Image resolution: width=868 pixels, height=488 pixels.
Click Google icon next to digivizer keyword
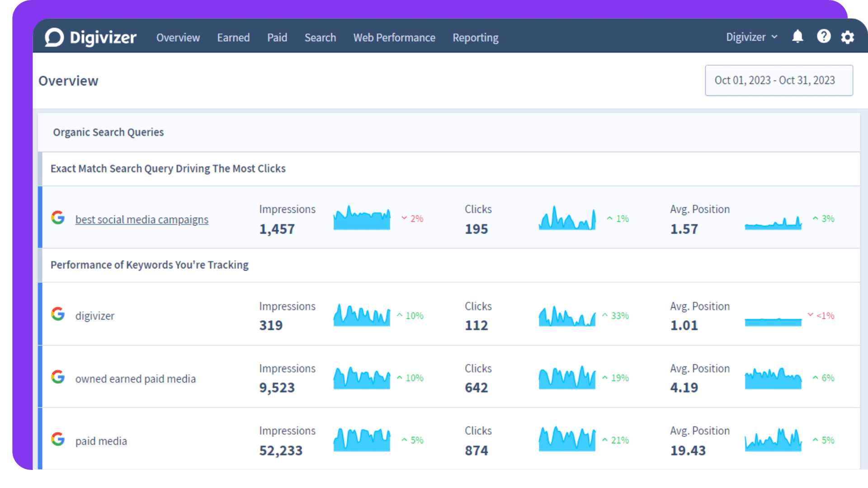click(58, 314)
